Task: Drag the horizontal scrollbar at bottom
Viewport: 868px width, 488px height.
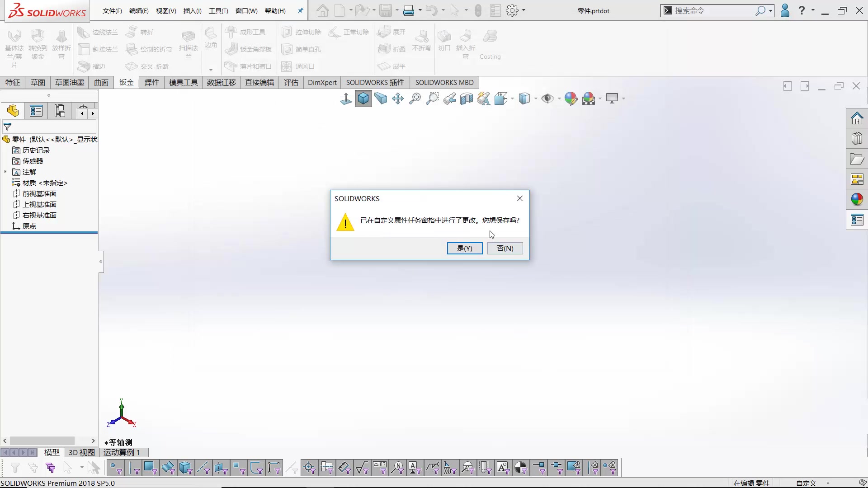Action: click(49, 441)
